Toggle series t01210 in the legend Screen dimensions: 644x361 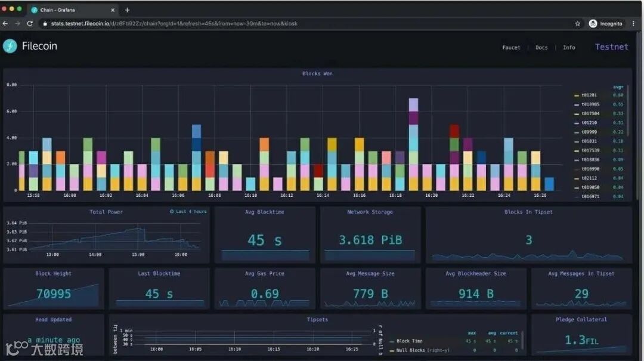[589, 122]
